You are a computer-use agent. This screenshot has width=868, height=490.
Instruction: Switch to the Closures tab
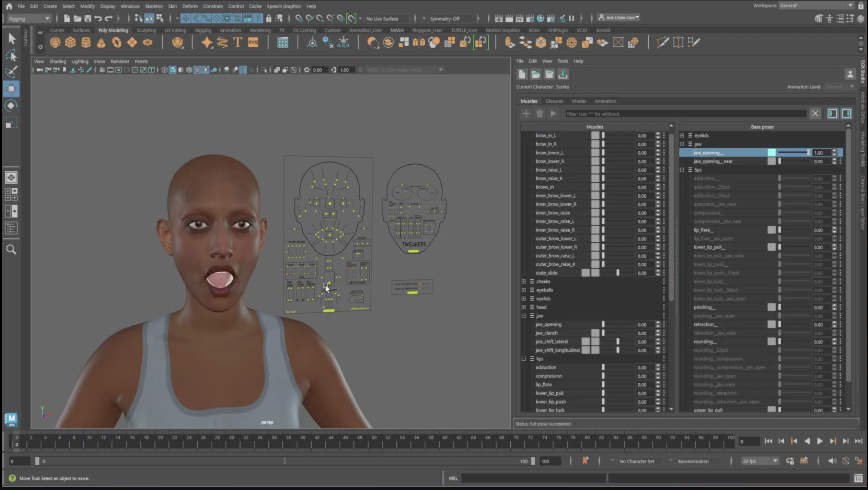click(x=554, y=101)
